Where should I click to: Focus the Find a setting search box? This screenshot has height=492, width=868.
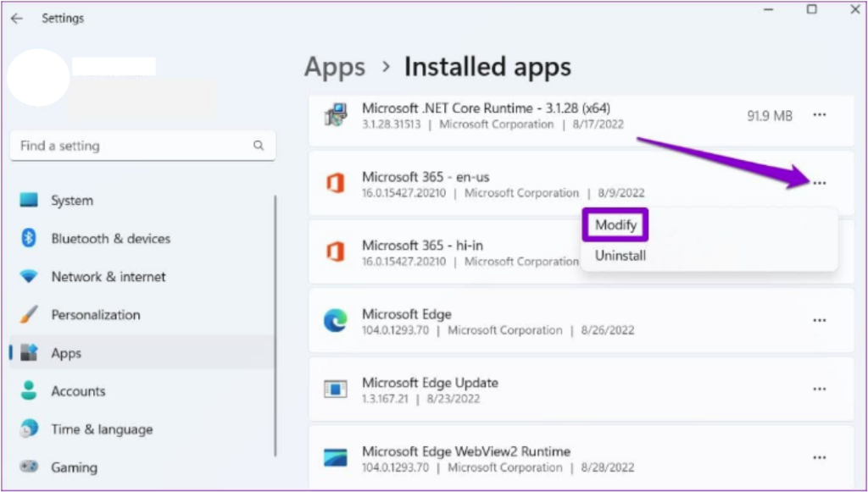(142, 146)
